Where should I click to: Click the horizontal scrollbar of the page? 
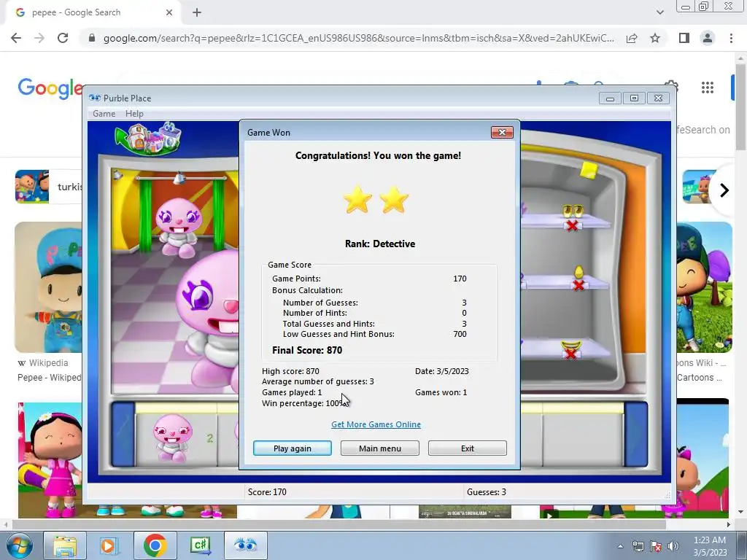[x=338, y=524]
